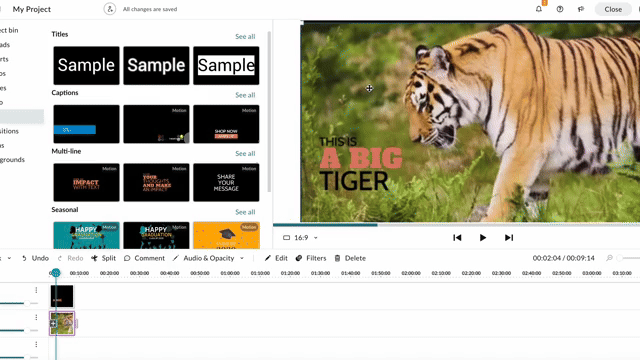The width and height of the screenshot is (640, 360).
Task: Open Audio & Opacity dropdown
Action: pos(208,258)
